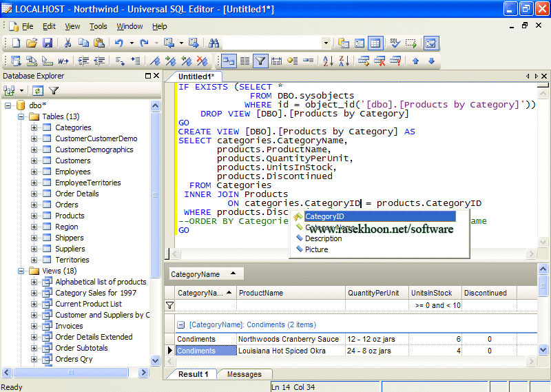
Task: Toggle the results grid view button
Action: tap(375, 43)
